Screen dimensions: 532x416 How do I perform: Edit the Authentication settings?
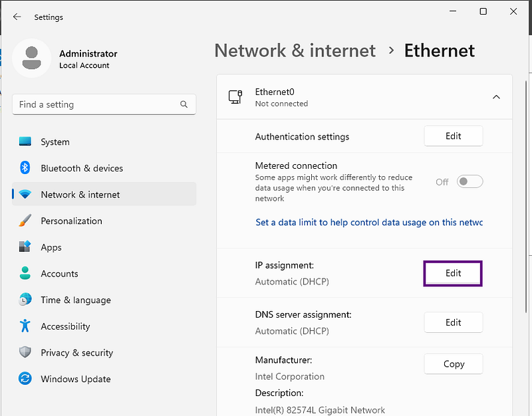(453, 136)
